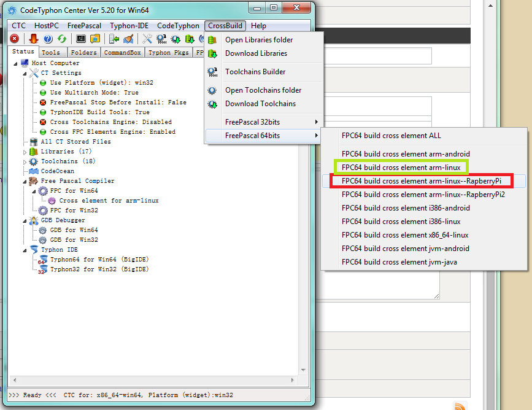The width and height of the screenshot is (532, 410).
Task: Click the Typhon IDE tornado icon in tree
Action: 34,250
